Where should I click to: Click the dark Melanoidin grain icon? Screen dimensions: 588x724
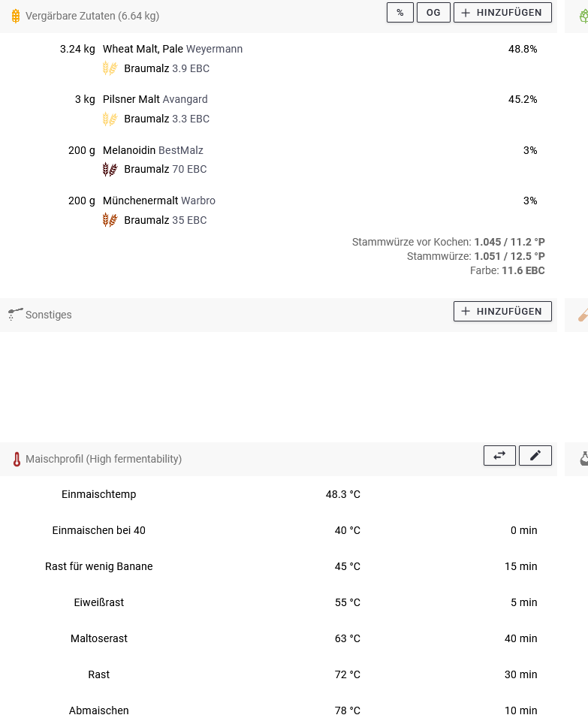tap(110, 169)
